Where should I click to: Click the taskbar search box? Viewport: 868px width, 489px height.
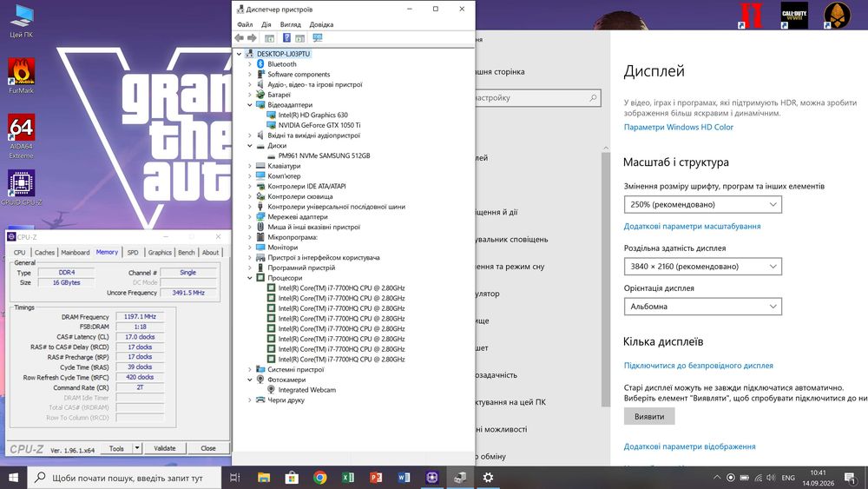[x=124, y=478]
